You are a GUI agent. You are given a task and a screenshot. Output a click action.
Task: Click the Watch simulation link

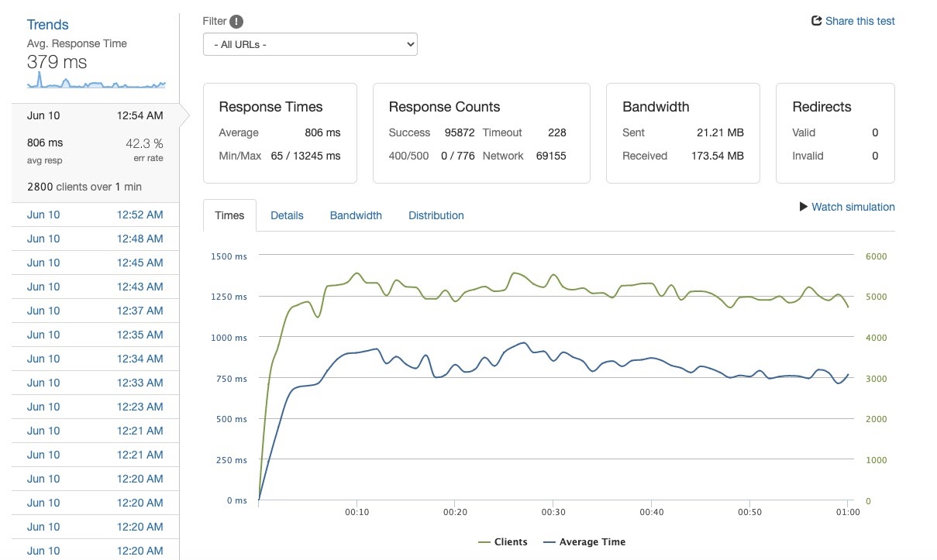853,207
